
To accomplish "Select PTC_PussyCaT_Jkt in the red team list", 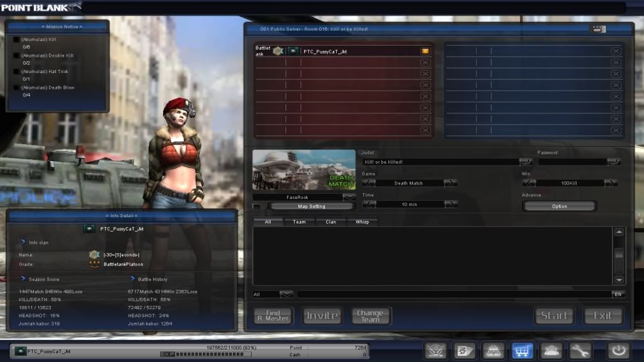I will (x=343, y=52).
